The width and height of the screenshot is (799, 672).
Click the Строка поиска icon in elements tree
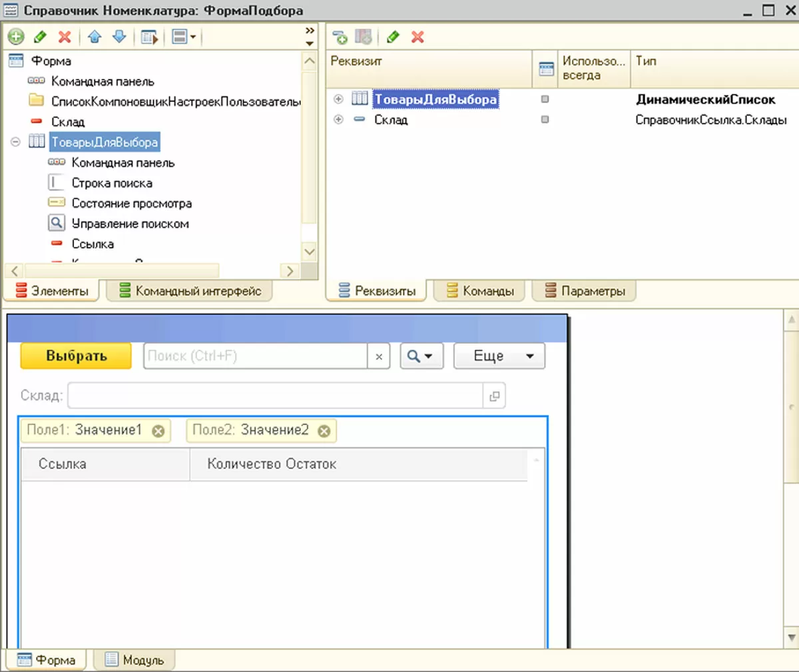pyautogui.click(x=57, y=182)
